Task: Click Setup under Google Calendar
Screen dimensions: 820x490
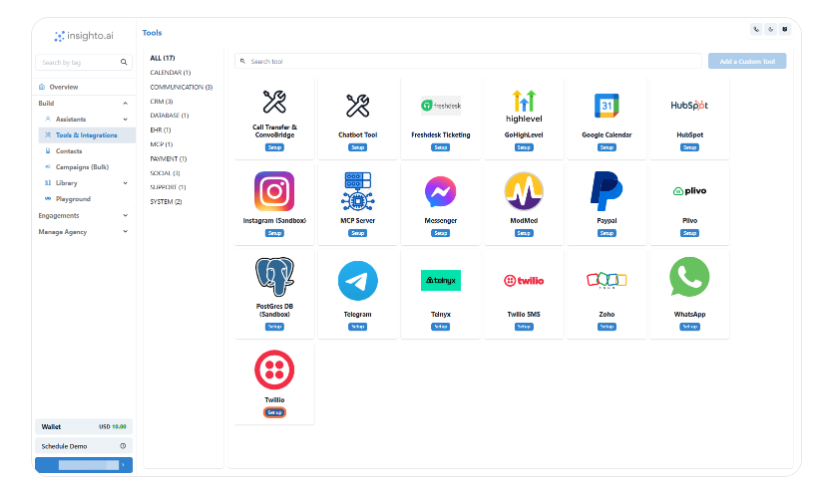Action: [607, 147]
